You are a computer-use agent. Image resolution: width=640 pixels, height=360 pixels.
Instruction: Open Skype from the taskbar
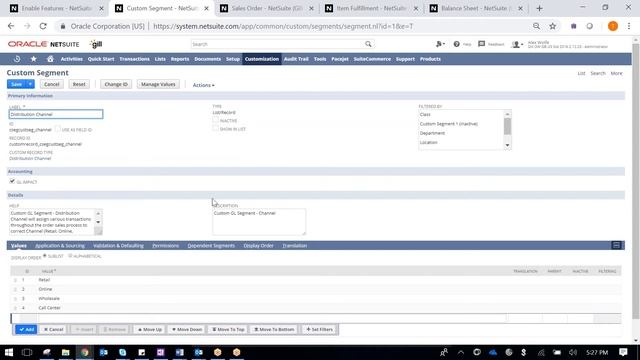[122, 352]
